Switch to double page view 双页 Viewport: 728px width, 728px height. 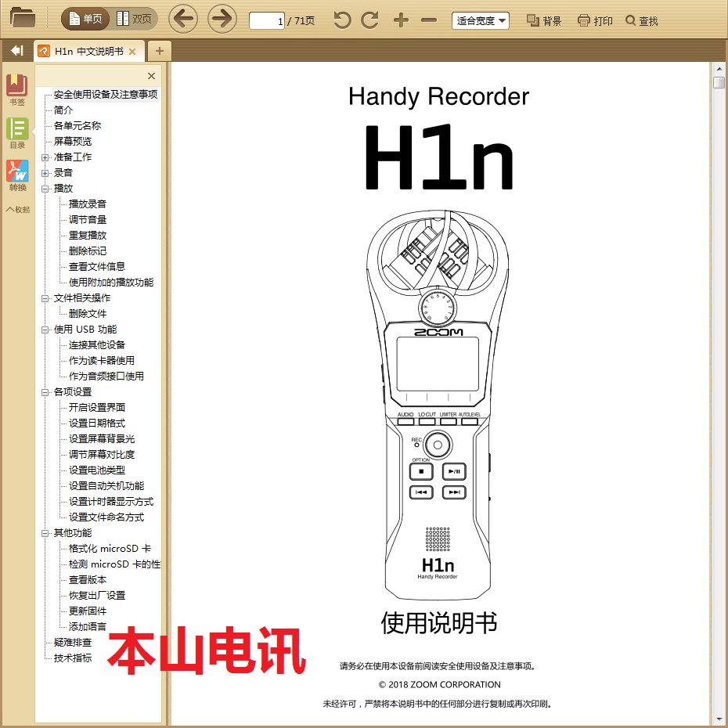pyautogui.click(x=134, y=19)
